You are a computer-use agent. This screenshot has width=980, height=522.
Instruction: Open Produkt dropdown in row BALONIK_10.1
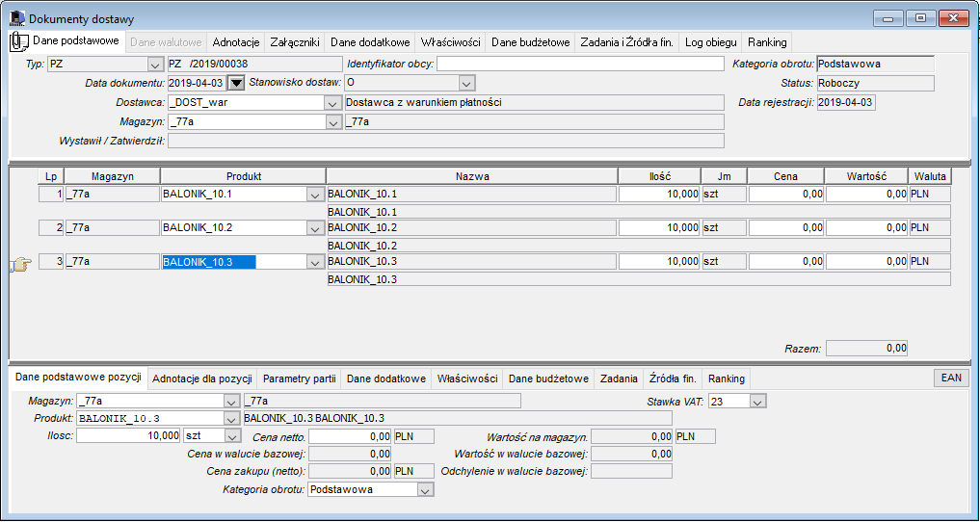(315, 195)
